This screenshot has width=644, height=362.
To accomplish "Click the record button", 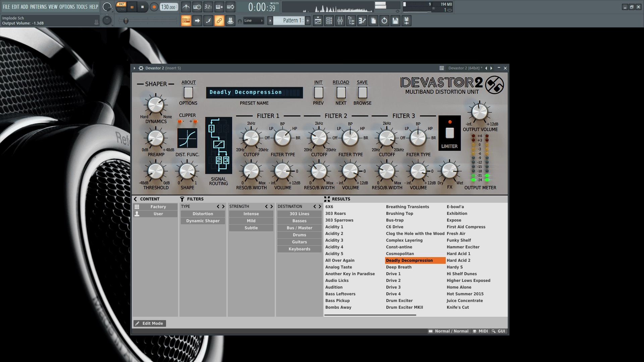I will coord(154,7).
